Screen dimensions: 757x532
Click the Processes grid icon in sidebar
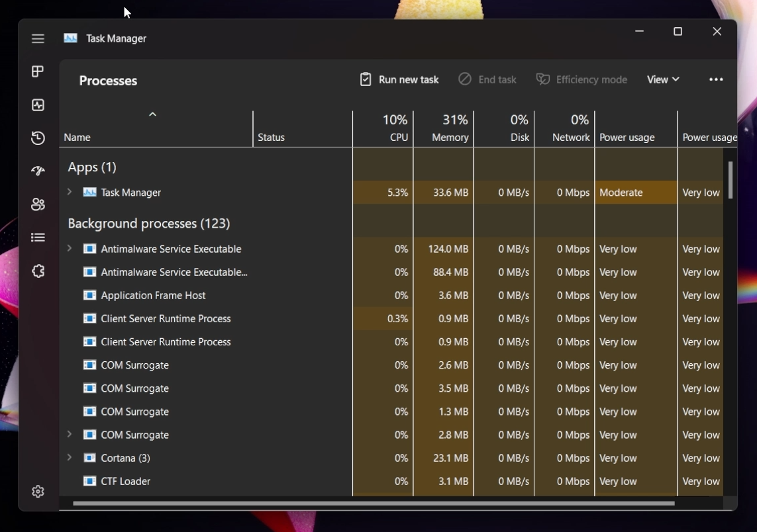coord(38,71)
